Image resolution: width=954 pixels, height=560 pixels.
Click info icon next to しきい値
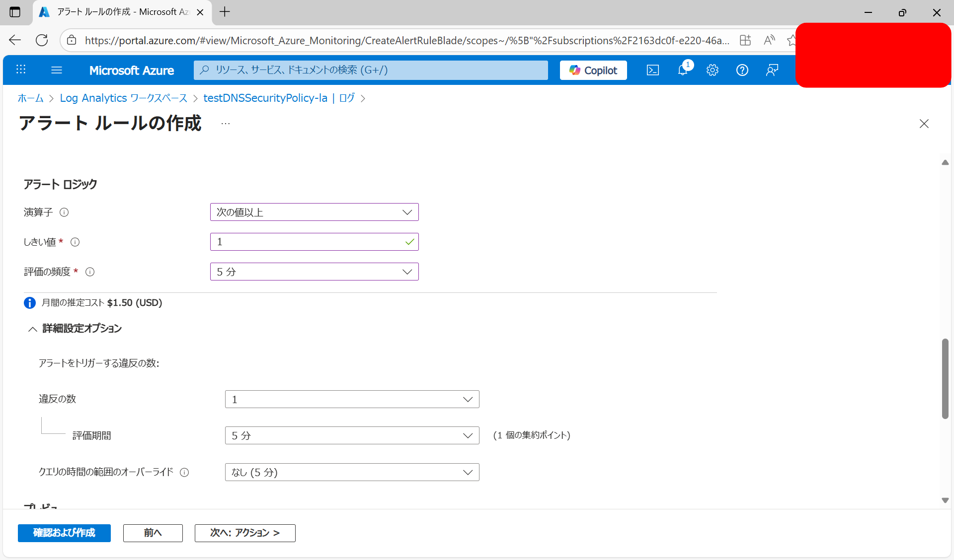(75, 242)
